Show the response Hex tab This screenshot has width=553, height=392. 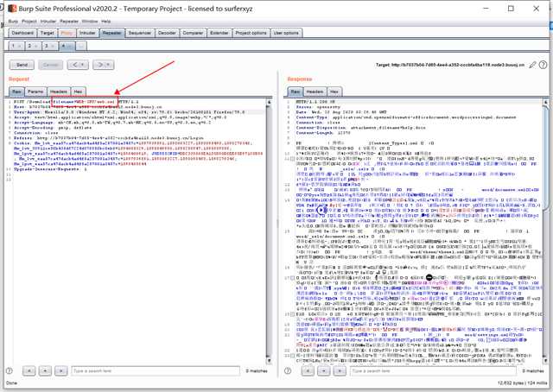[x=334, y=92]
